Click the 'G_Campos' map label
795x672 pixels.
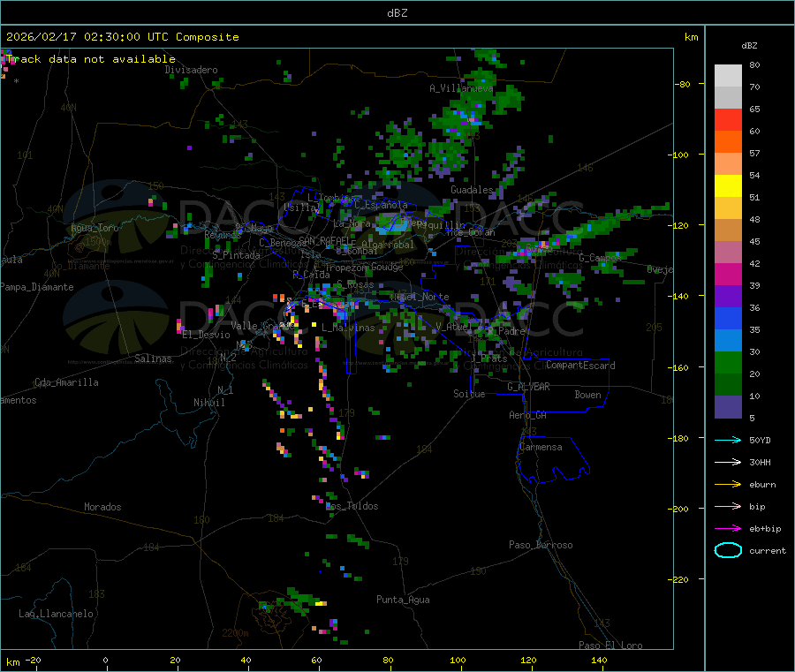[600, 258]
